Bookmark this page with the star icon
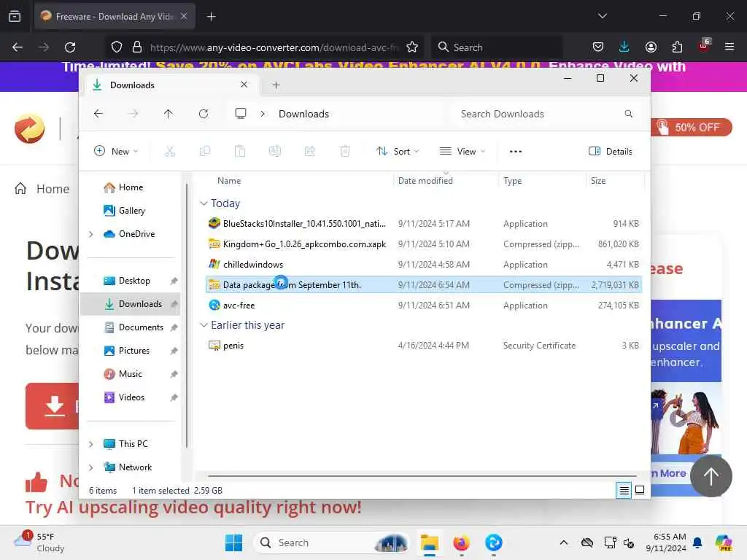747x560 pixels. coord(412,47)
